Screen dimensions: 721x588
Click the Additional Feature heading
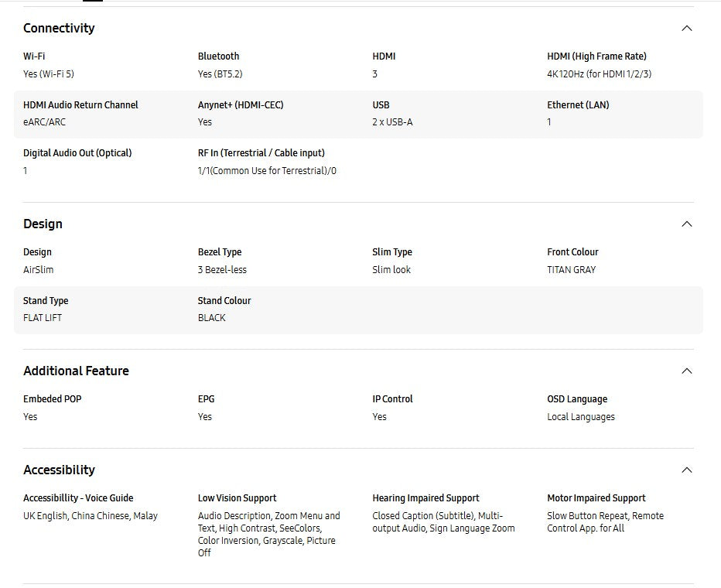point(76,371)
